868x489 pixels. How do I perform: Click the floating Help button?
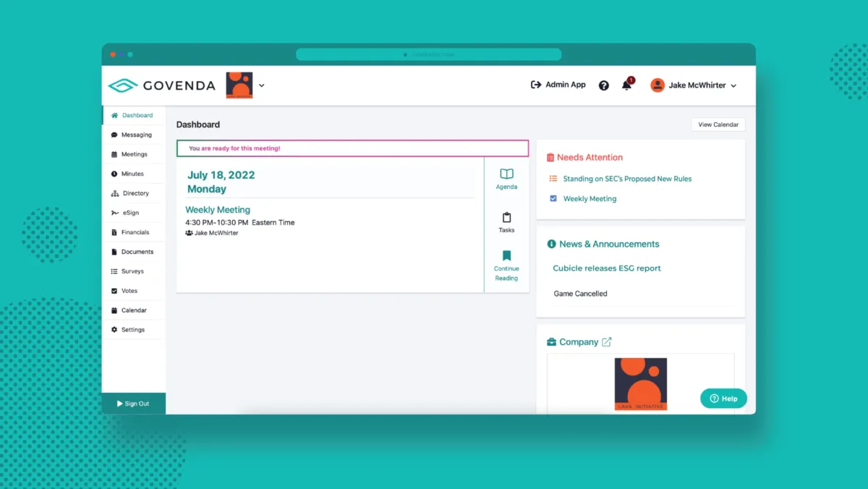[x=723, y=399]
